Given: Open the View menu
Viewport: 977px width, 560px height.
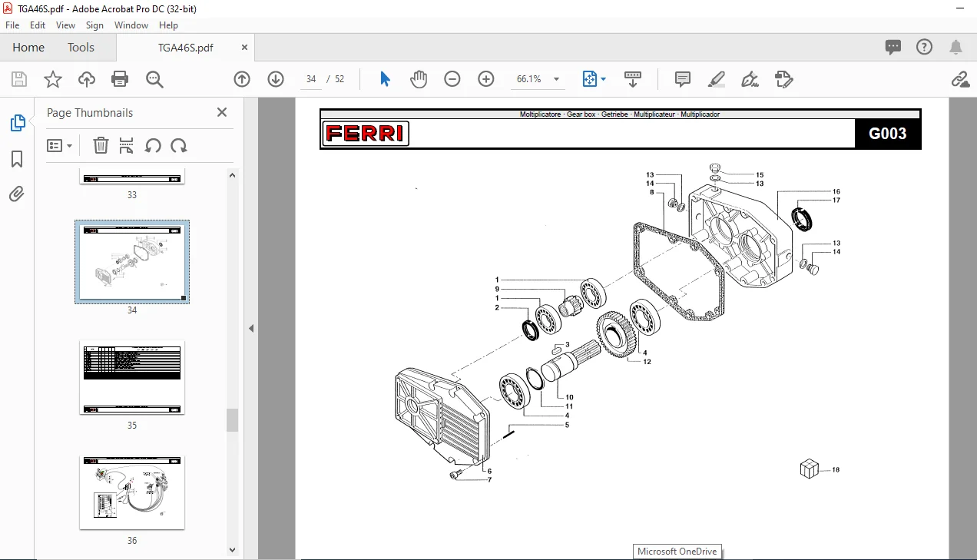Looking at the screenshot, I should [x=66, y=25].
